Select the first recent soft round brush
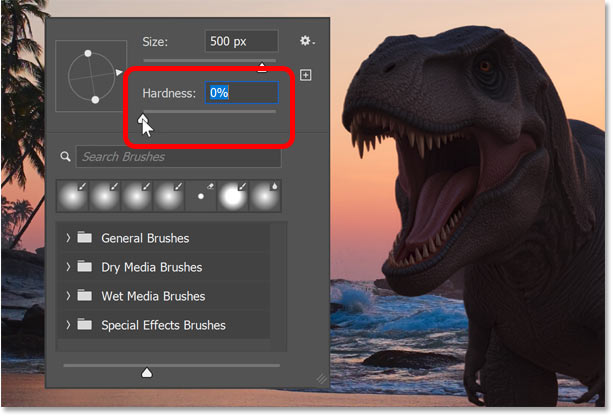The image size is (613, 416). pyautogui.click(x=73, y=198)
